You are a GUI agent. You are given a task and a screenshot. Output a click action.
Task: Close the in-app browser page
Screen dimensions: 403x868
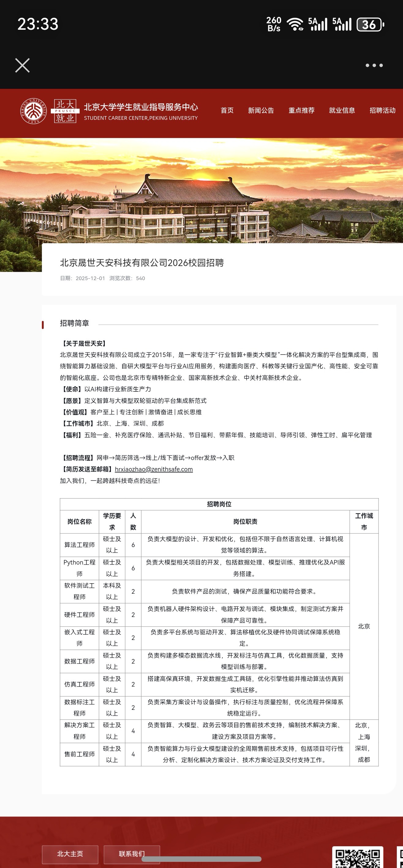pyautogui.click(x=22, y=65)
